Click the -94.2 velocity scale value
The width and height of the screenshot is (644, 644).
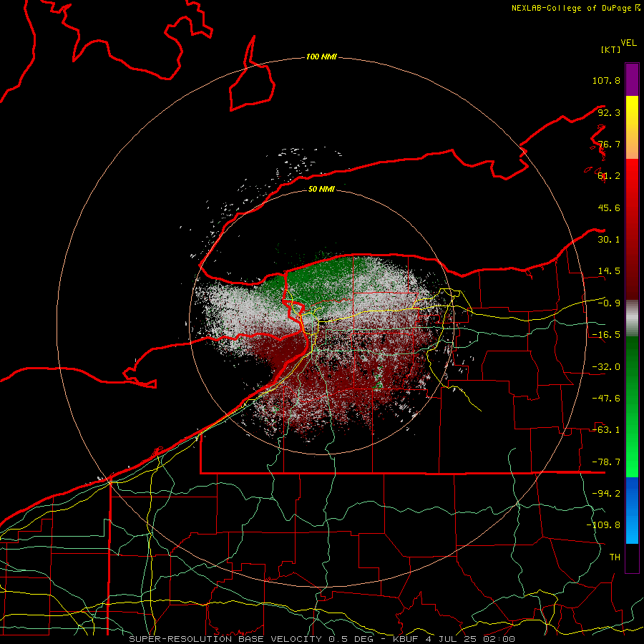coord(606,494)
